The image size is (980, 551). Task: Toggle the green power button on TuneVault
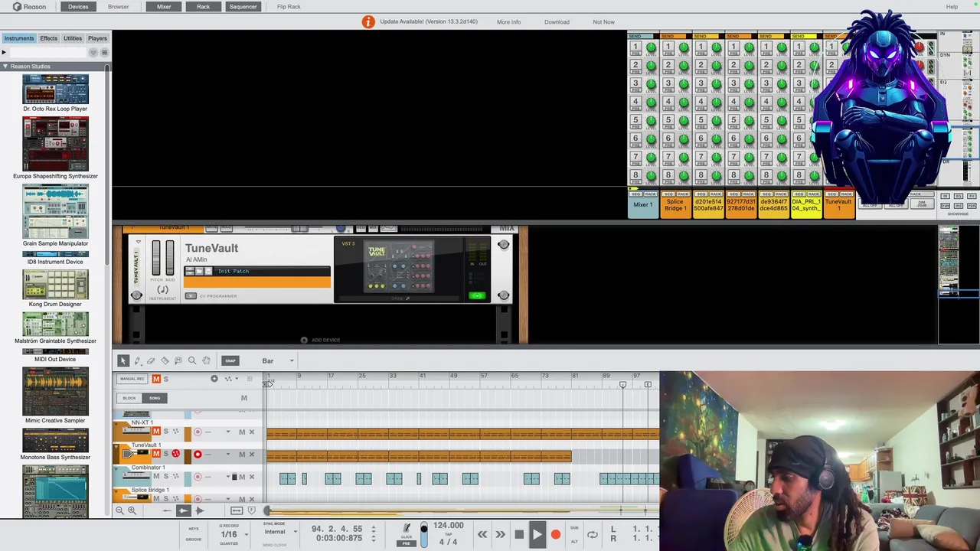pyautogui.click(x=477, y=295)
